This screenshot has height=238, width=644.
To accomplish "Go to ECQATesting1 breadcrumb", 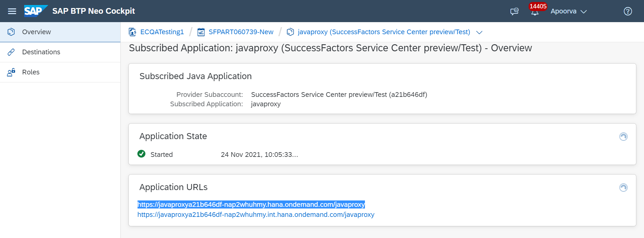I will pyautogui.click(x=162, y=32).
